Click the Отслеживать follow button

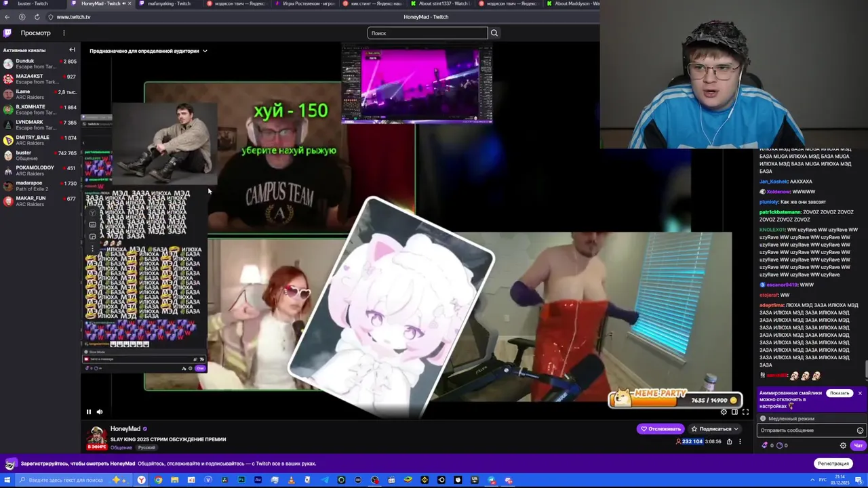click(660, 428)
